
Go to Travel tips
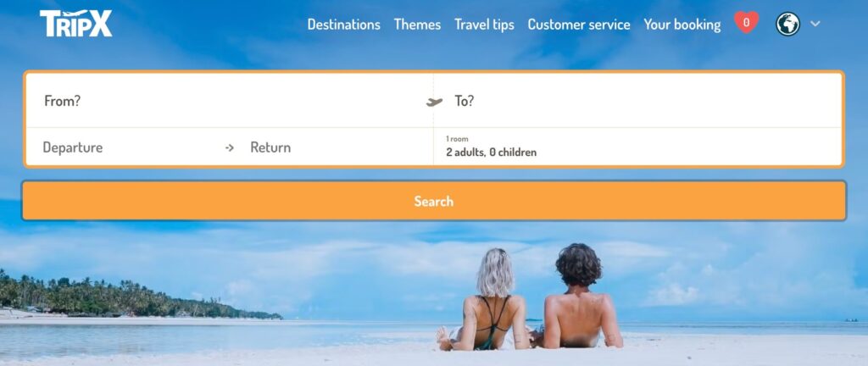pos(484,25)
